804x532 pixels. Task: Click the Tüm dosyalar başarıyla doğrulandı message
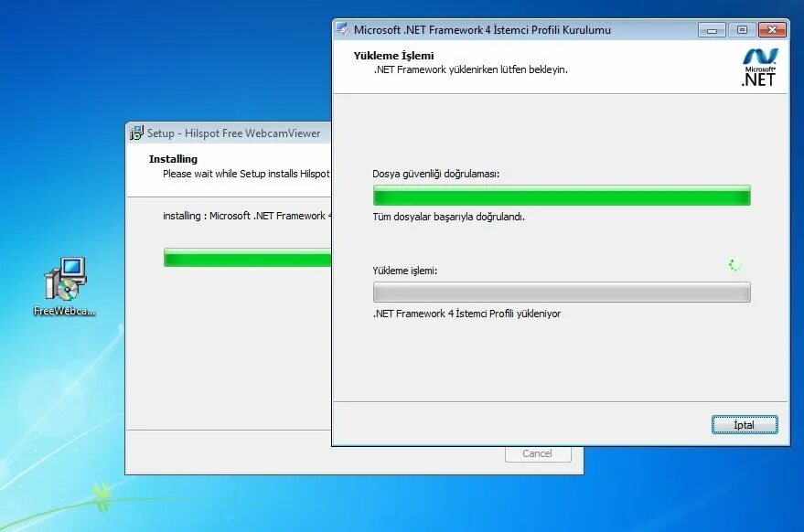(x=448, y=217)
